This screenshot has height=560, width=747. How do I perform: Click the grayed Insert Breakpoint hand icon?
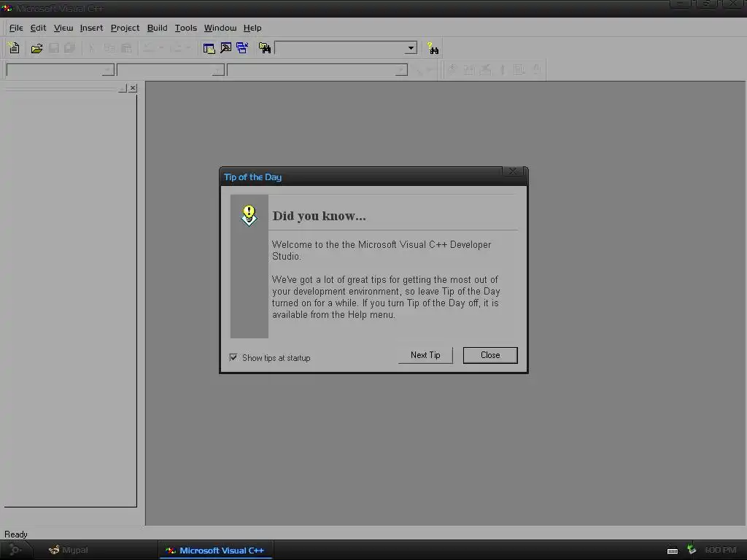coord(536,70)
